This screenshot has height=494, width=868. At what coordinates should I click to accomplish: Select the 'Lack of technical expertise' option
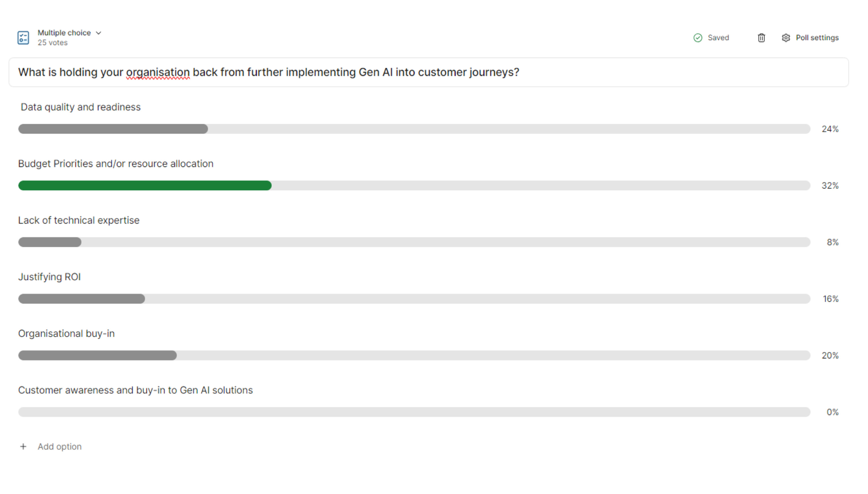click(79, 220)
